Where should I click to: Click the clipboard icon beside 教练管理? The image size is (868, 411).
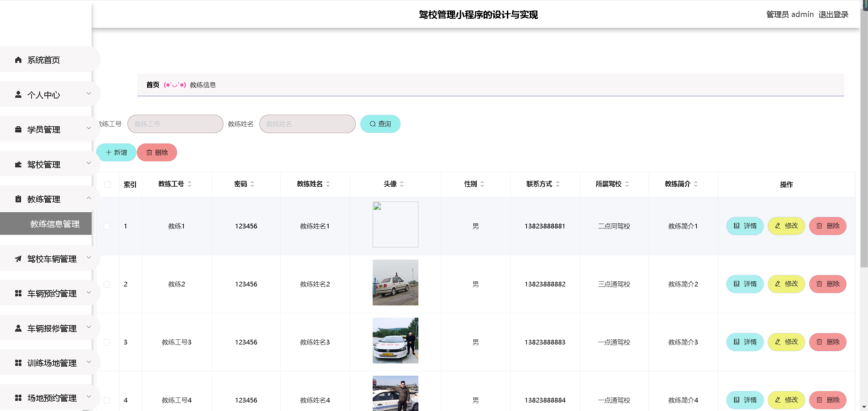click(x=18, y=199)
